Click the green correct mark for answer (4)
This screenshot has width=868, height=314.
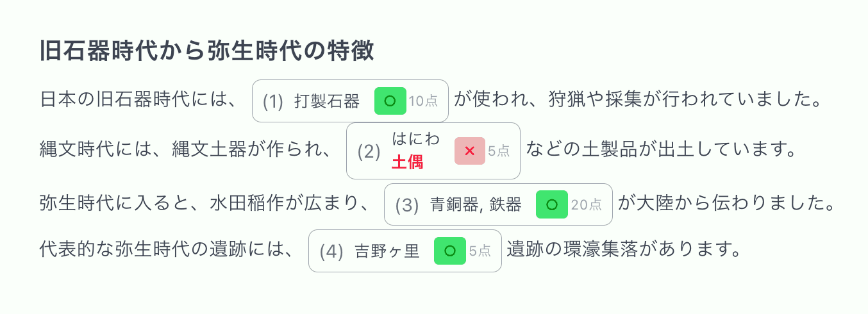tap(449, 251)
